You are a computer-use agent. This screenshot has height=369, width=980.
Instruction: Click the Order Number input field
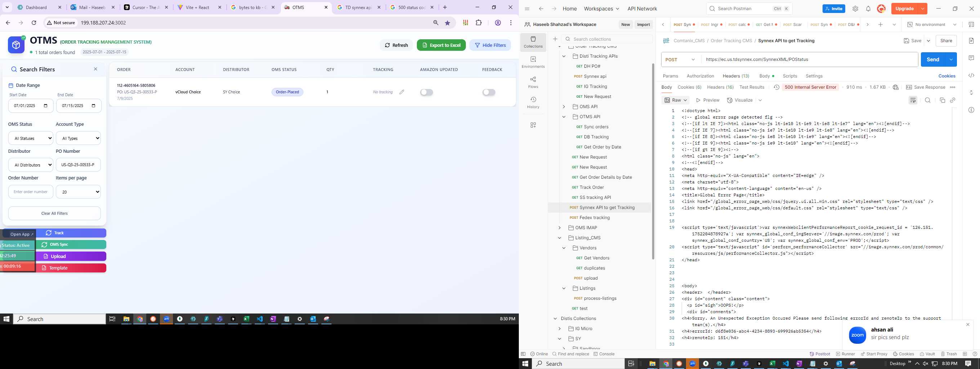point(30,192)
